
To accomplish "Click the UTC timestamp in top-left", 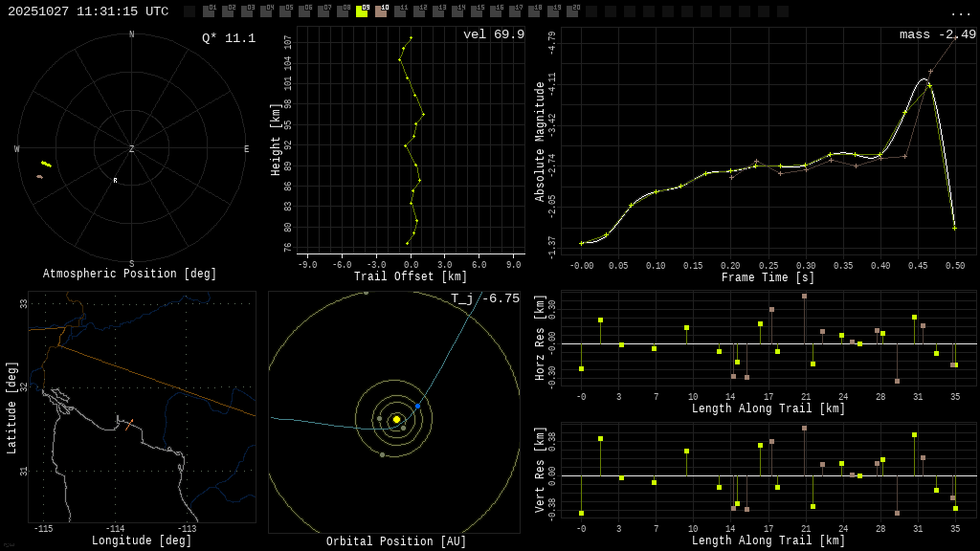I will [x=88, y=11].
